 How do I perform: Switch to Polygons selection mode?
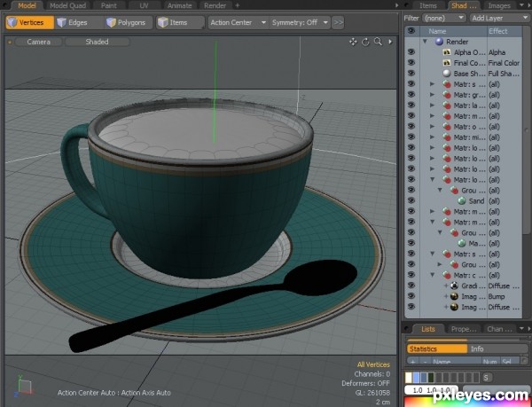(129, 22)
